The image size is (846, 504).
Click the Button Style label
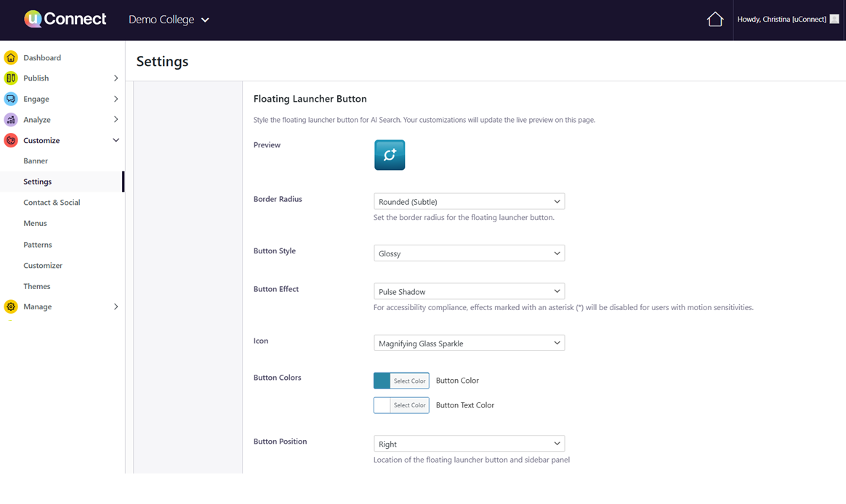point(275,251)
